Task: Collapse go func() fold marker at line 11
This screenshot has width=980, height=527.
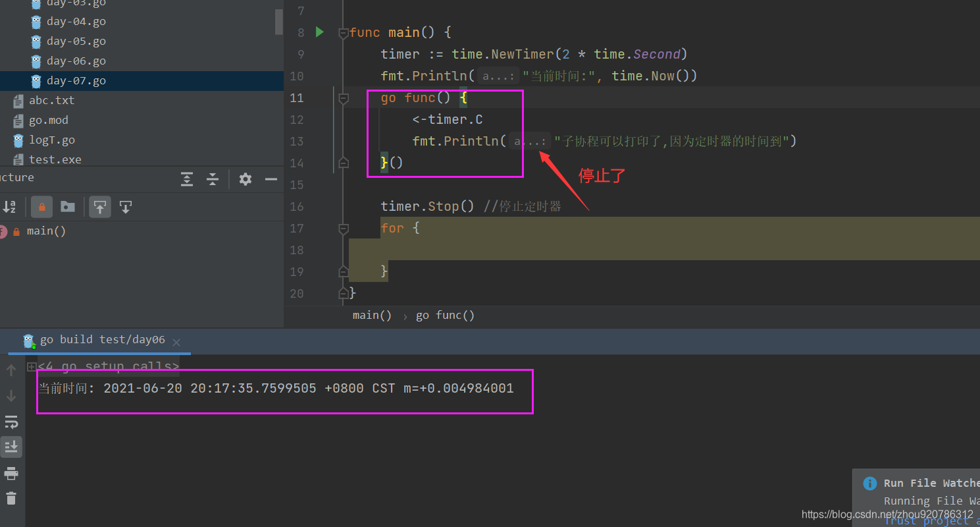Action: (x=343, y=98)
